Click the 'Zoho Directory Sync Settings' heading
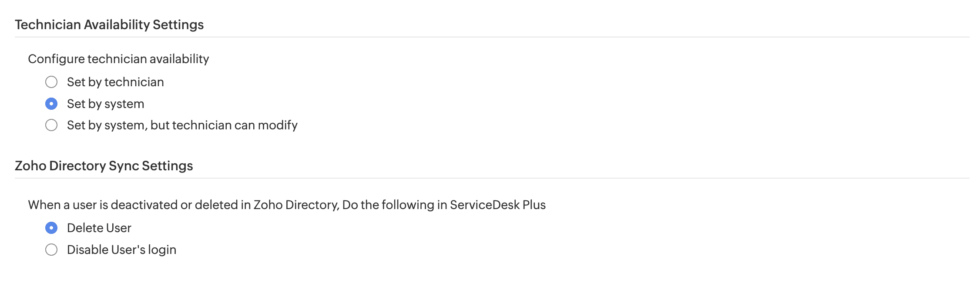 coord(104,166)
